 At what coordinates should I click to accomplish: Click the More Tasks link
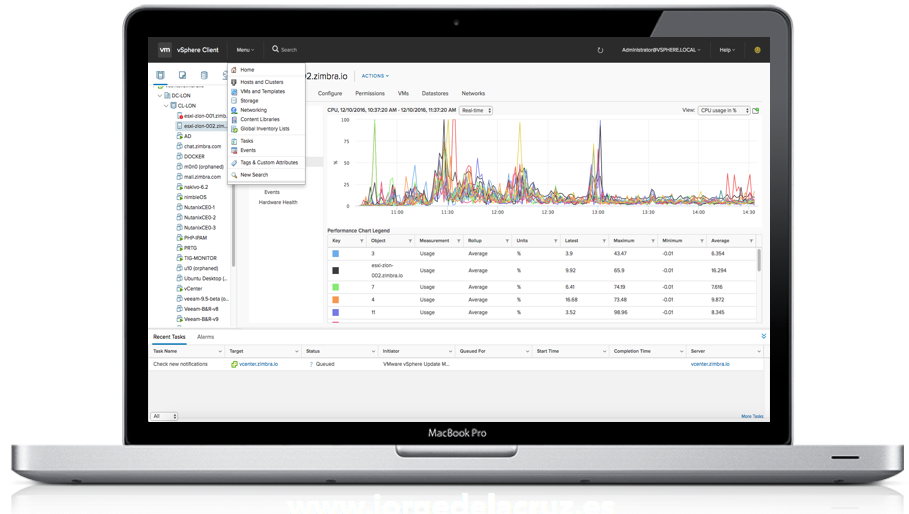752,416
